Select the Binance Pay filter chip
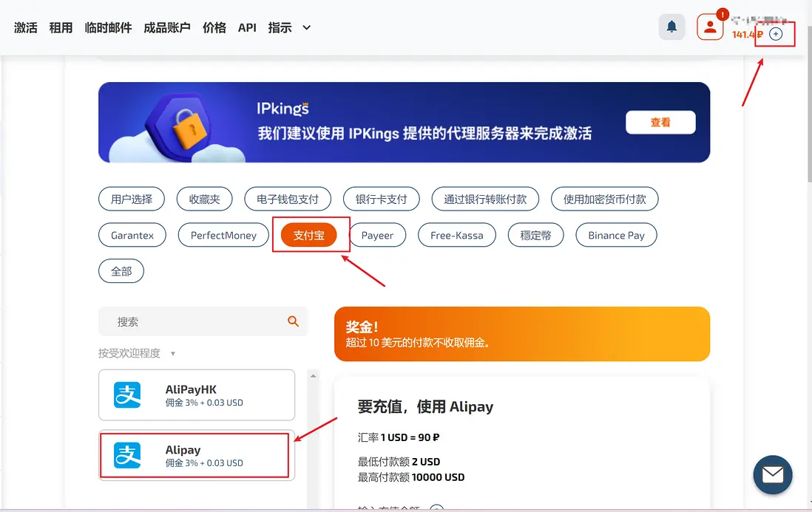This screenshot has height=512, width=812. [616, 235]
